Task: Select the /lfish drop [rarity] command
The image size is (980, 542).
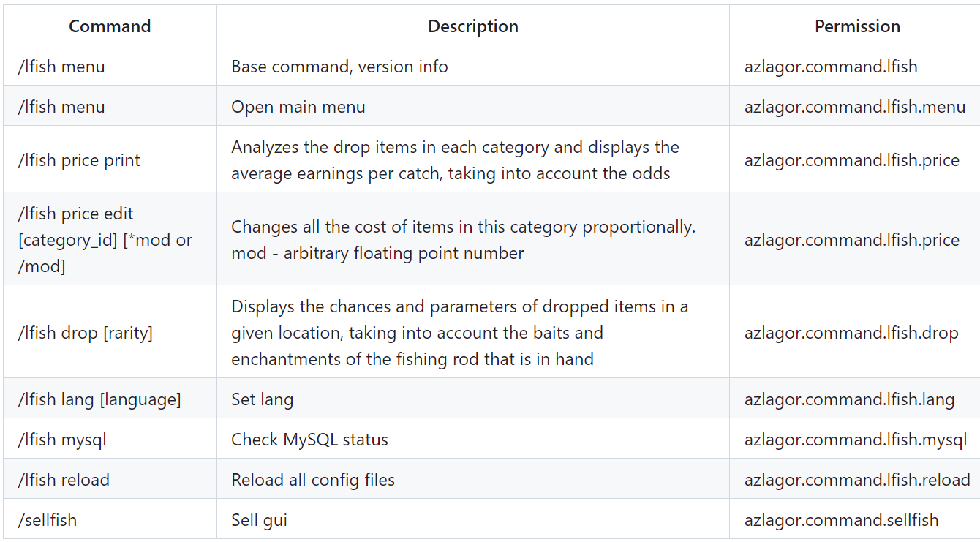Action: point(85,333)
